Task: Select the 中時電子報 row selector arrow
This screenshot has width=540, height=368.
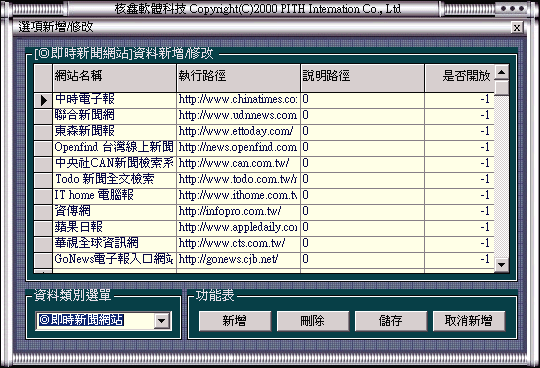Action: pos(43,100)
